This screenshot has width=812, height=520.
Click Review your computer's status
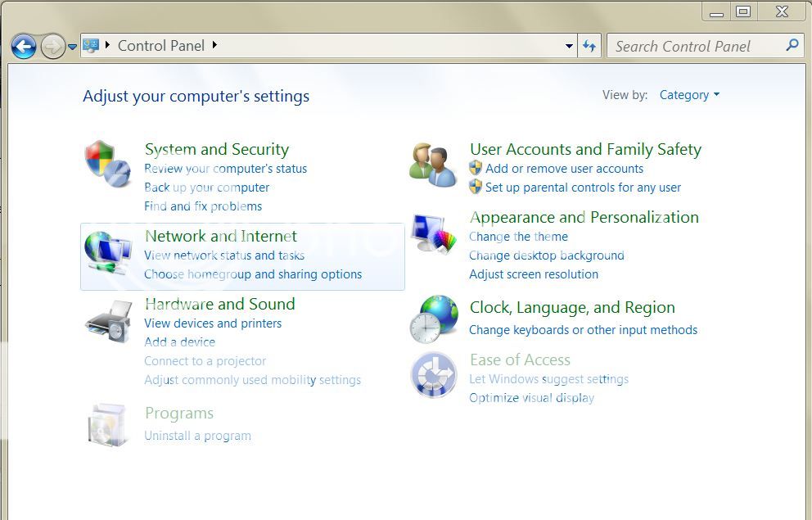click(x=226, y=169)
